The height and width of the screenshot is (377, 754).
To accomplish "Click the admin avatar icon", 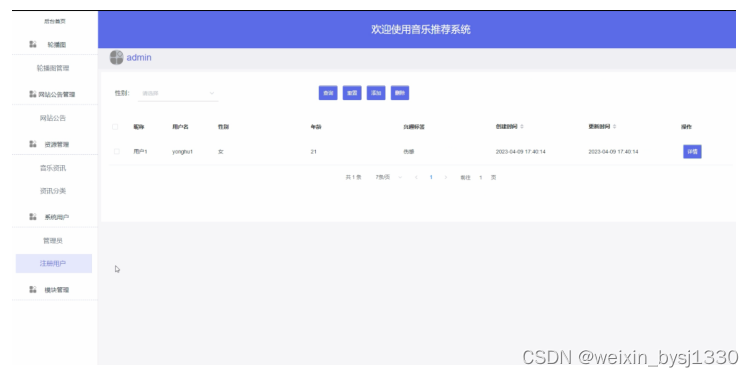I will click(116, 58).
